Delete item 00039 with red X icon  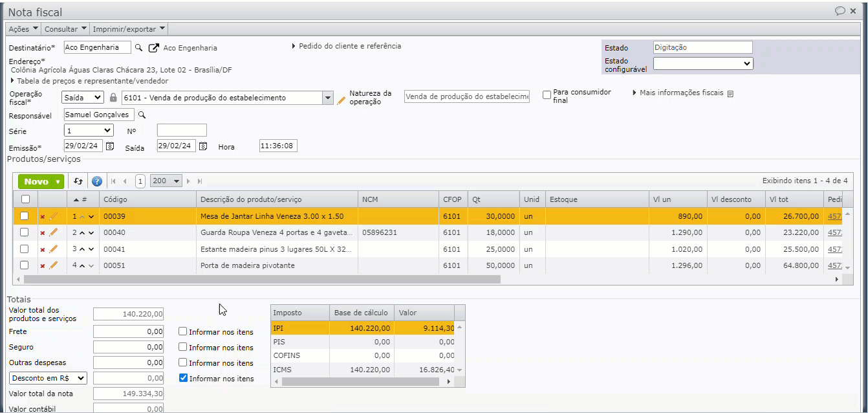click(43, 216)
